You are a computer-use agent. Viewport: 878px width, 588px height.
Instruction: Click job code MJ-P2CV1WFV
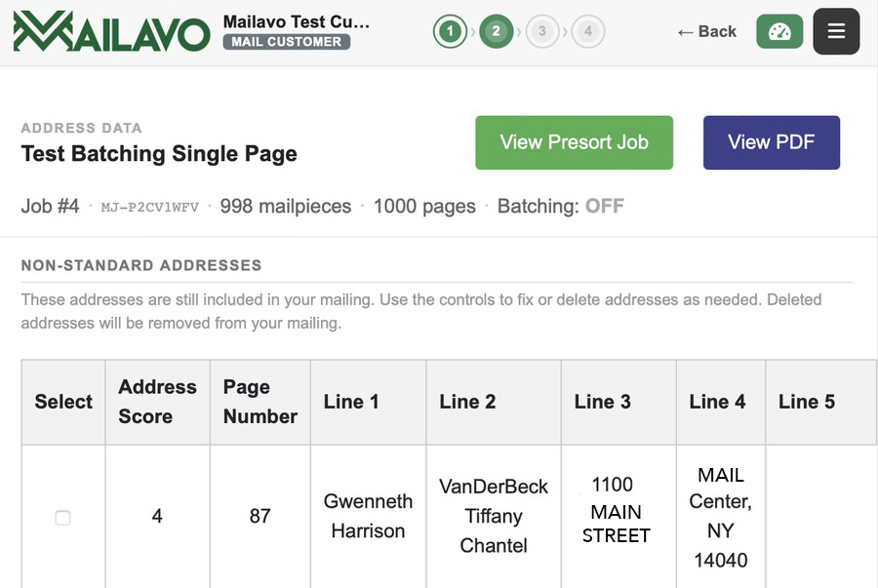149,208
